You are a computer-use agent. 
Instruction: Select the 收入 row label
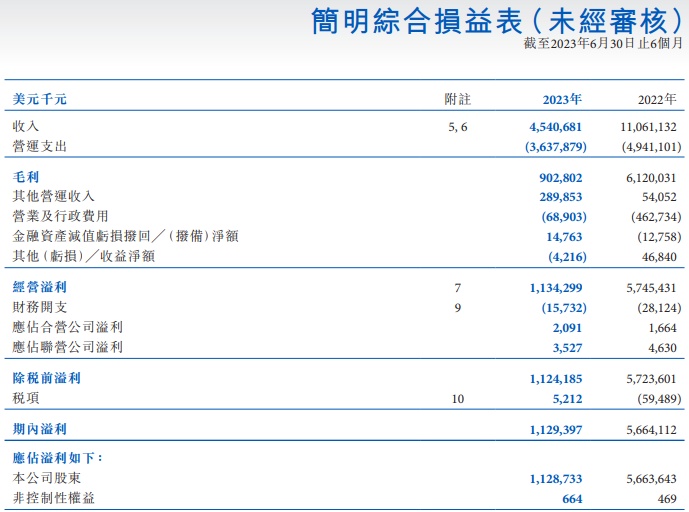point(26,127)
